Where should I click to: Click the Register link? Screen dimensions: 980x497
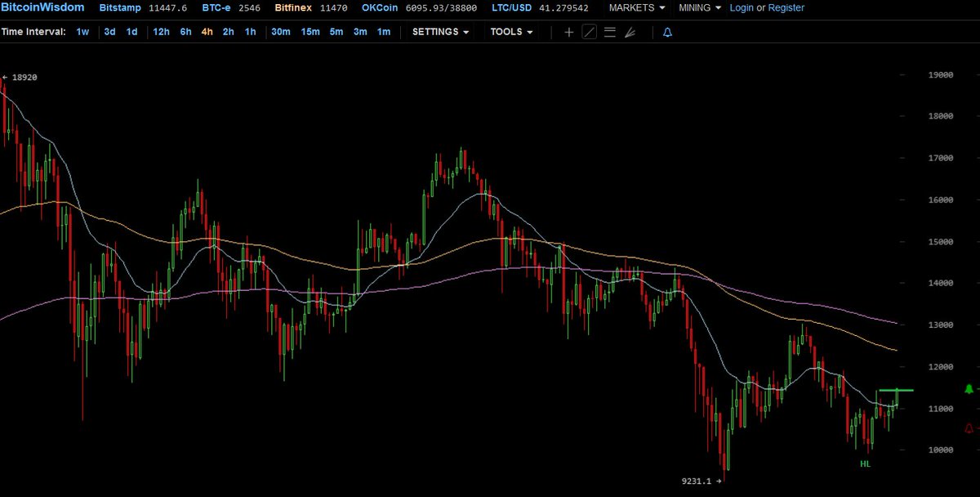786,8
